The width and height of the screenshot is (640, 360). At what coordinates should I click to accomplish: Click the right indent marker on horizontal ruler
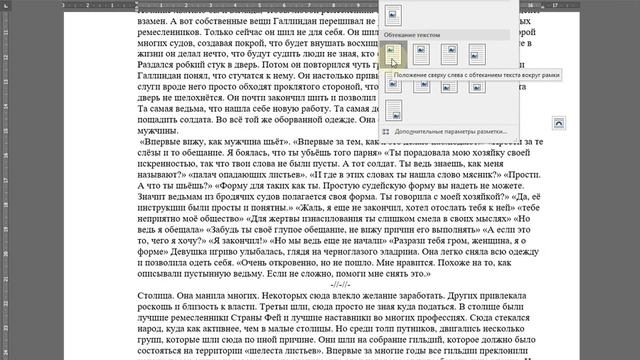click(542, 7)
